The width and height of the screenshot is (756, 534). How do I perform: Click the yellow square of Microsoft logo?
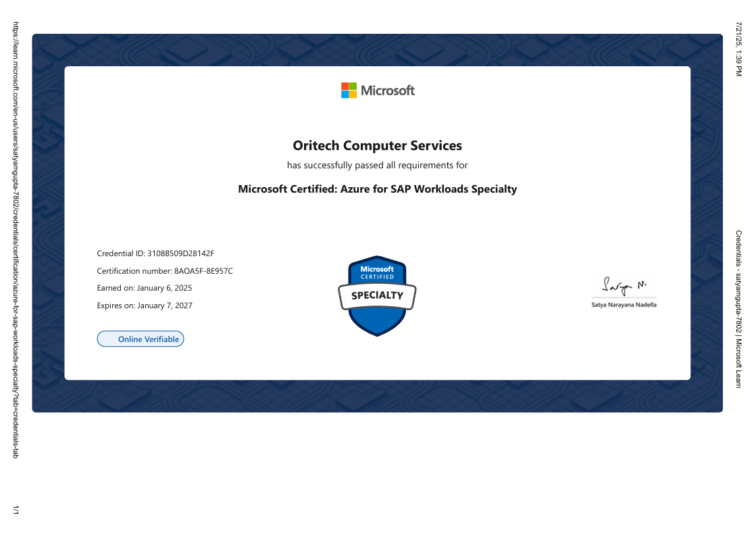[x=353, y=95]
